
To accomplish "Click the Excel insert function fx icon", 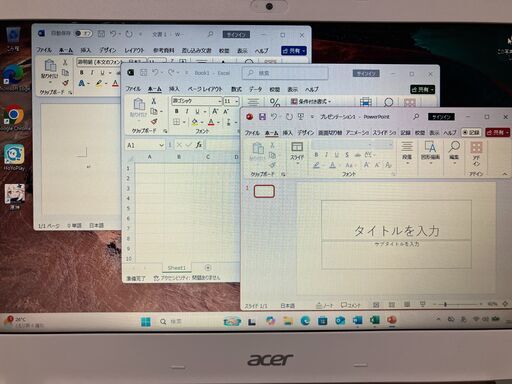I will pos(199,145).
